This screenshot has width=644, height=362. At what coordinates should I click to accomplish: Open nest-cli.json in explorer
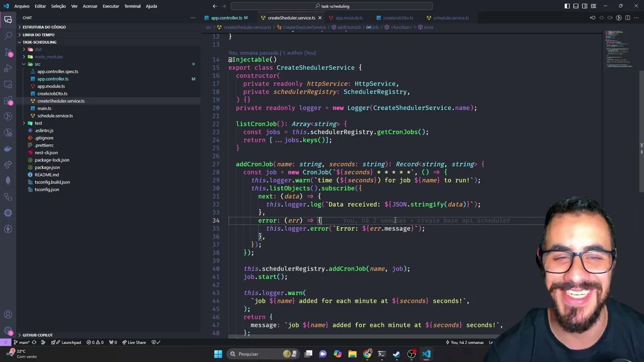pos(46,153)
